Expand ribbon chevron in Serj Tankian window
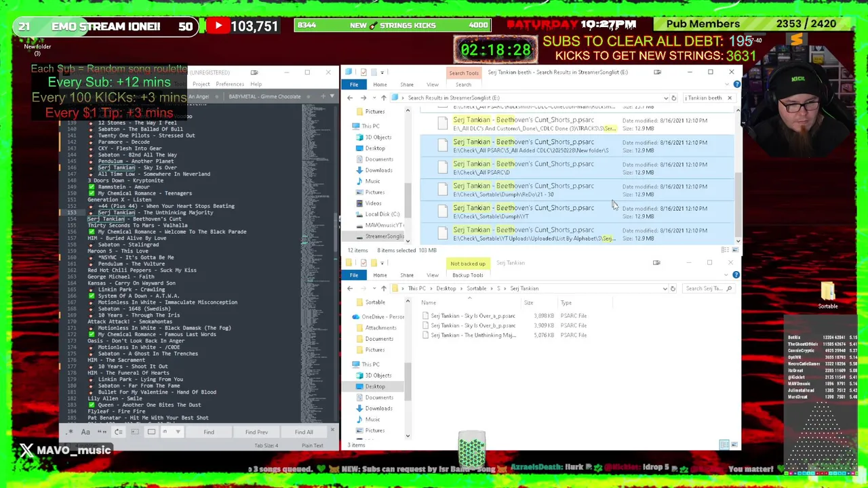This screenshot has width=868, height=488. pyautogui.click(x=728, y=275)
